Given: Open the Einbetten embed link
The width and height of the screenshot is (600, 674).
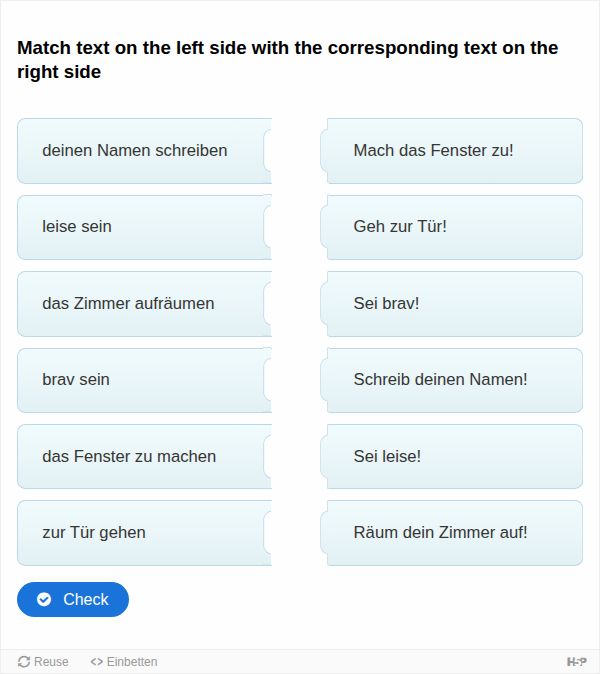Looking at the screenshot, I should tap(124, 662).
